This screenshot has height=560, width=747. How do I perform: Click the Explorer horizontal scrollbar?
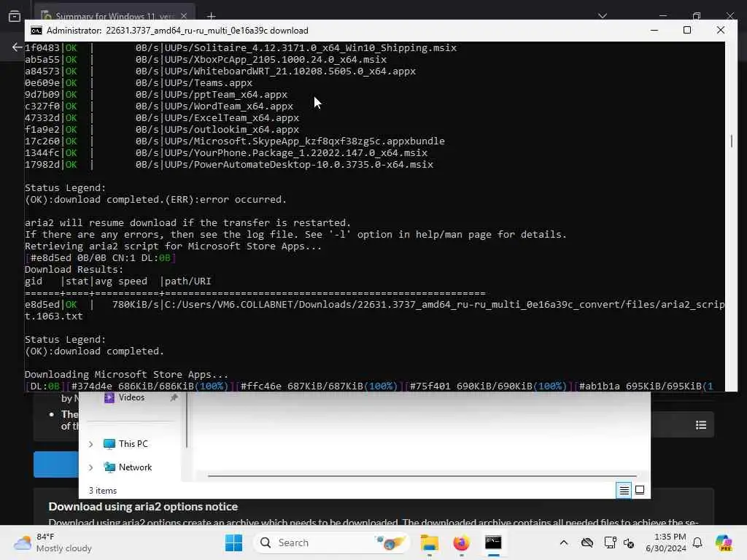(422, 475)
